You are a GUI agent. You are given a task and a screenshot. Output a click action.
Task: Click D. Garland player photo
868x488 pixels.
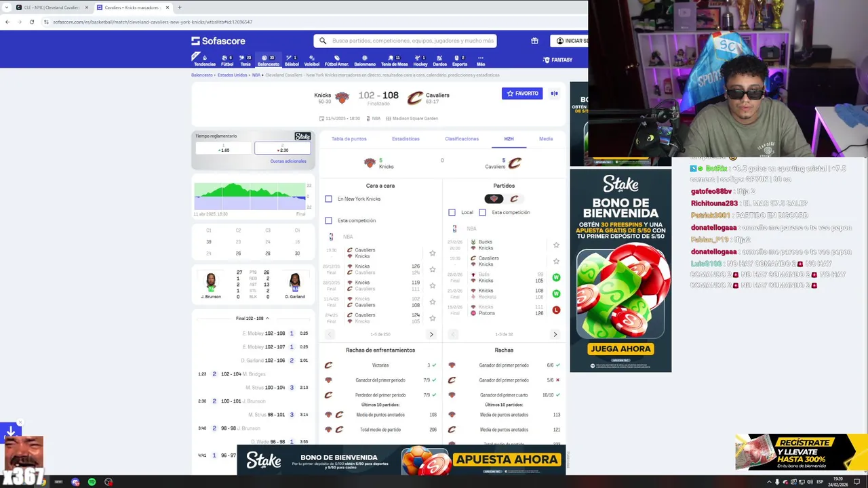(x=294, y=282)
